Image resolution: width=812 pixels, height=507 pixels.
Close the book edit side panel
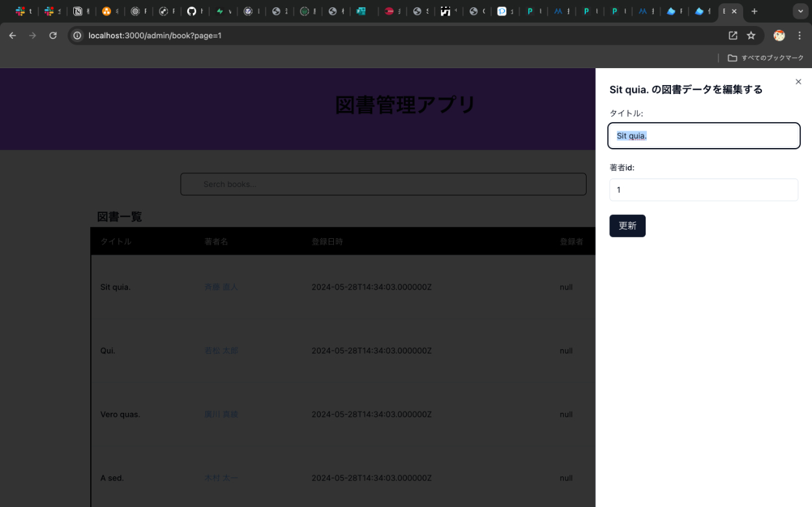coord(798,82)
